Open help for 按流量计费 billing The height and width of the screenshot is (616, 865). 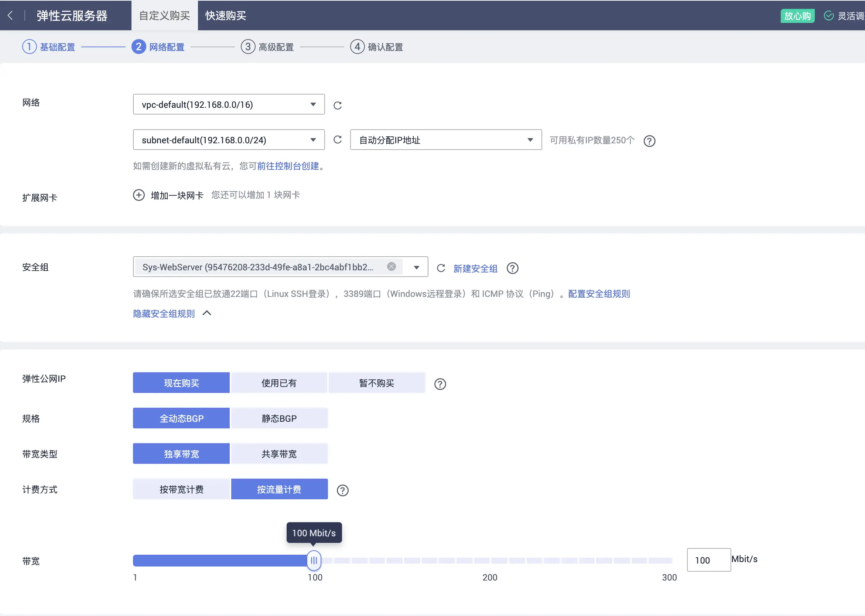tap(342, 490)
